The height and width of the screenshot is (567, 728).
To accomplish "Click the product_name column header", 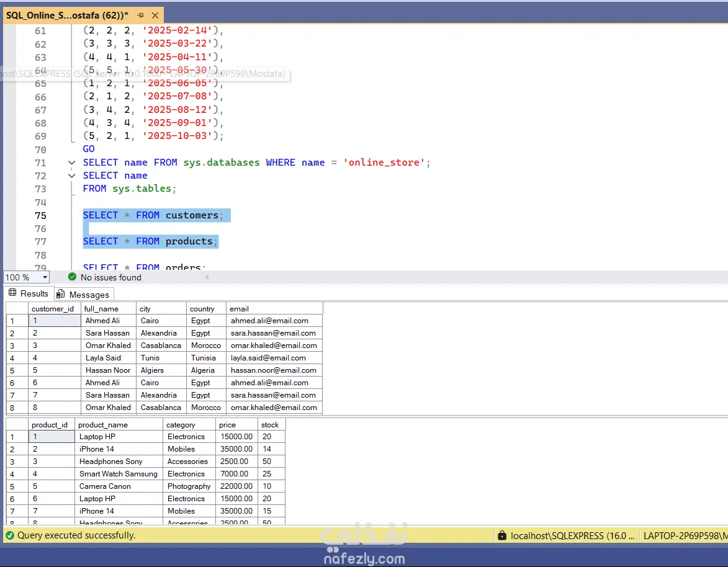I will tap(103, 425).
